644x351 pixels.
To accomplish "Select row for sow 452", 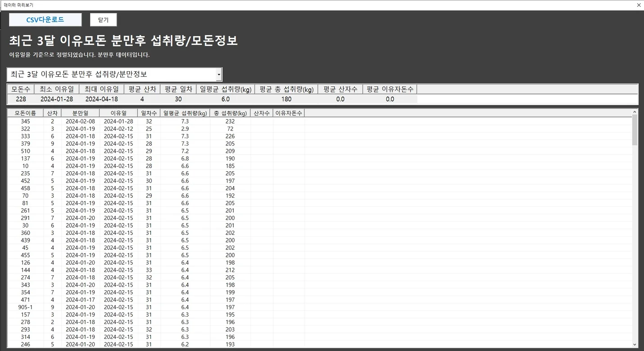I will [x=319, y=181].
